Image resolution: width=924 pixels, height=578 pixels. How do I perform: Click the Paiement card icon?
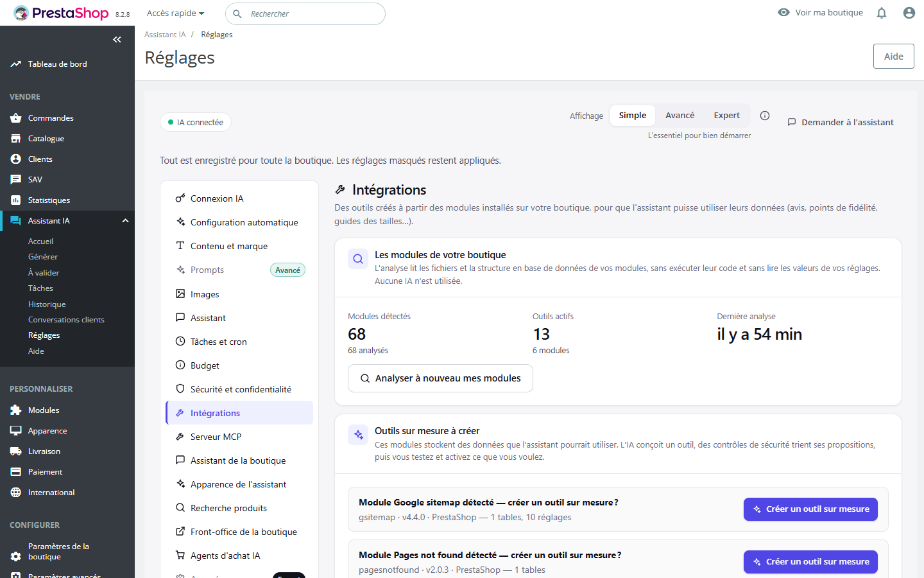tap(16, 472)
